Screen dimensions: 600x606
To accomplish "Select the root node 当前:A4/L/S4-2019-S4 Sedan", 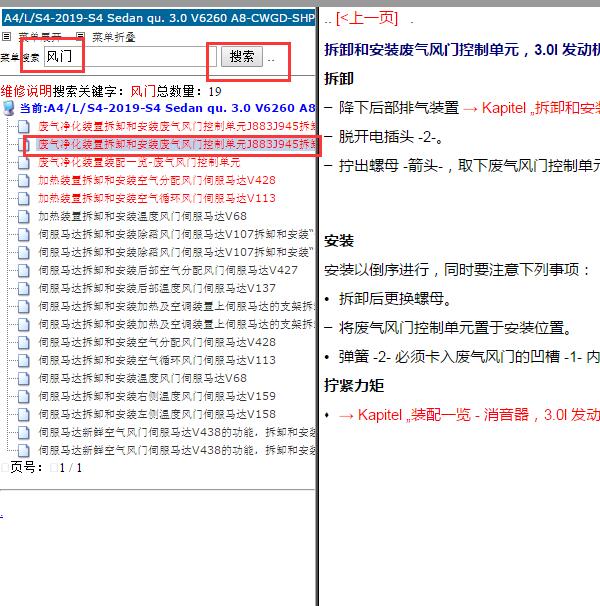I will pos(167,108).
